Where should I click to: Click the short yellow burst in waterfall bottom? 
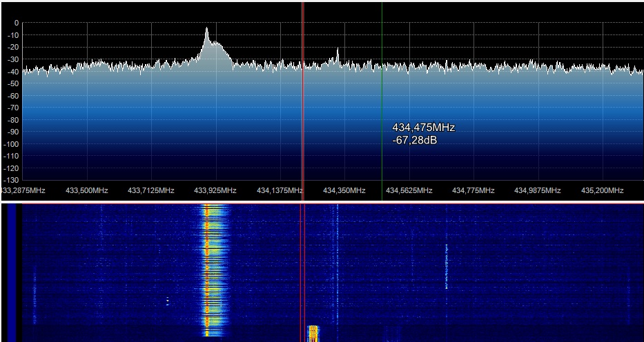pos(313,334)
